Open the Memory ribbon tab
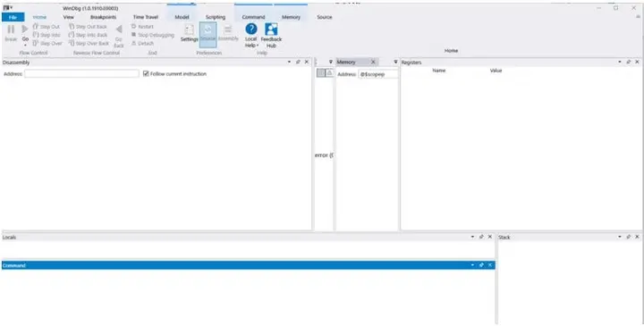The width and height of the screenshot is (644, 326). click(x=291, y=17)
